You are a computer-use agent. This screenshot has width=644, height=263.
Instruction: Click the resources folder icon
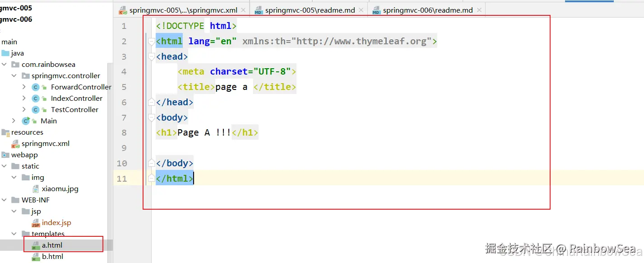point(5,132)
